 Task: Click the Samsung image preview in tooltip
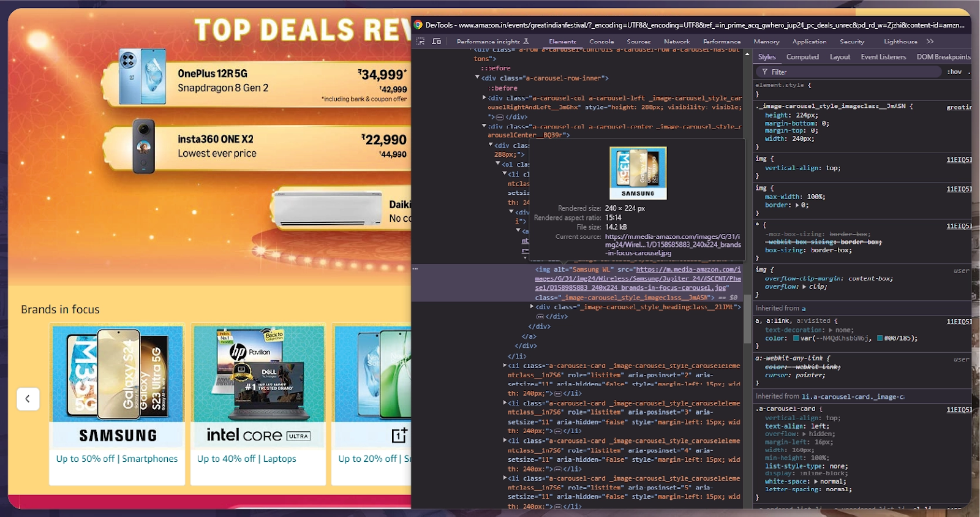(638, 173)
